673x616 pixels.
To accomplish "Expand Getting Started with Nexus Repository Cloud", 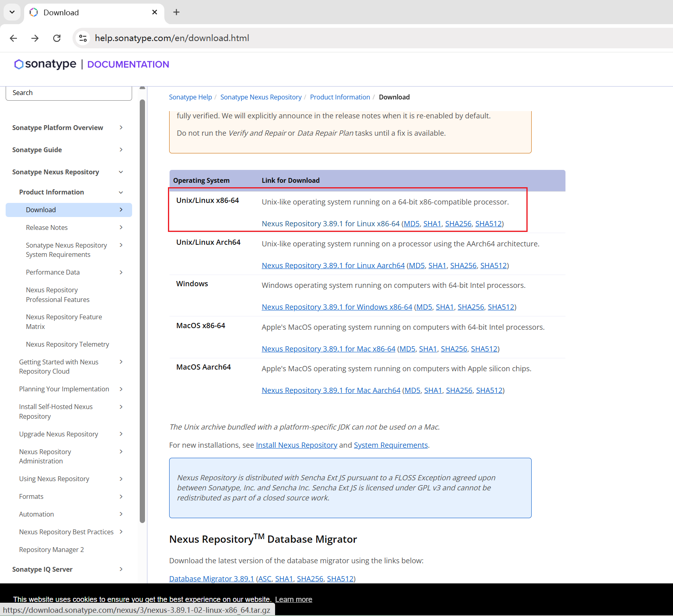I will click(121, 362).
